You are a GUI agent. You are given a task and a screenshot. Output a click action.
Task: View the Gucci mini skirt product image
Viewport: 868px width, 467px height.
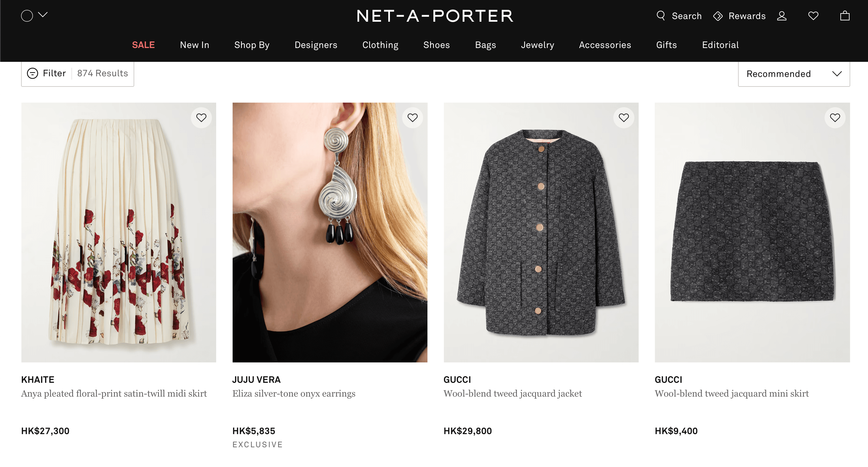pos(752,232)
